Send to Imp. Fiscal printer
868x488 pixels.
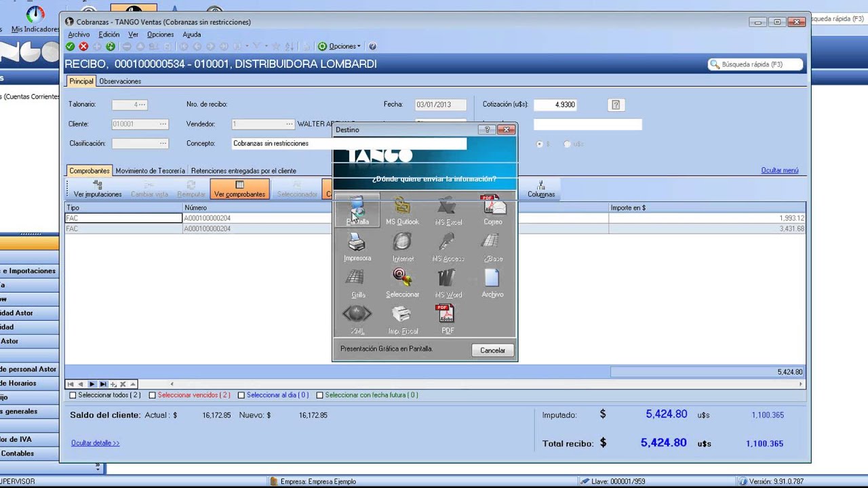coord(402,321)
